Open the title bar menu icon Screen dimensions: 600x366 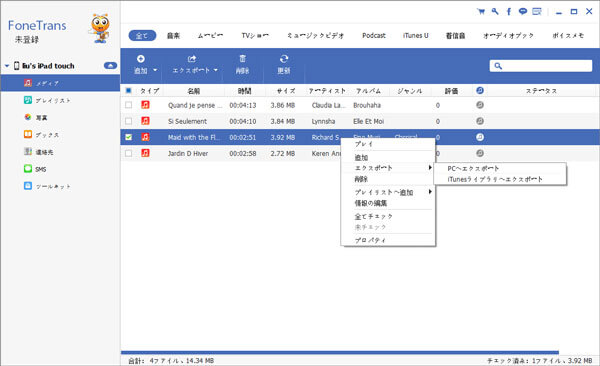point(537,11)
